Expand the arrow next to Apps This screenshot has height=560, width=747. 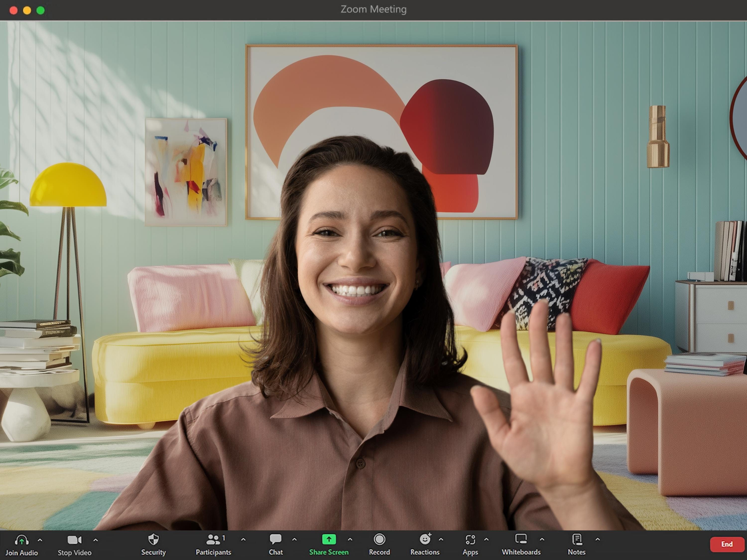[x=486, y=539]
